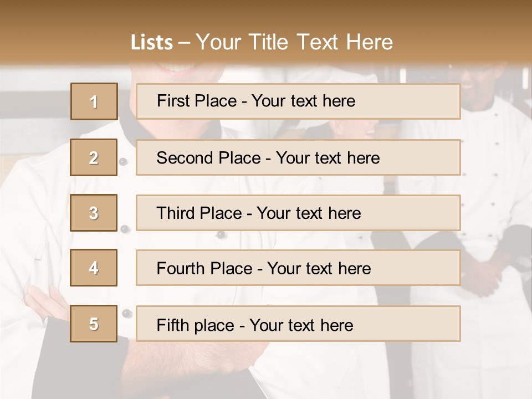The width and height of the screenshot is (532, 399).
Task: Select the Fourth Place text box
Action: (298, 268)
